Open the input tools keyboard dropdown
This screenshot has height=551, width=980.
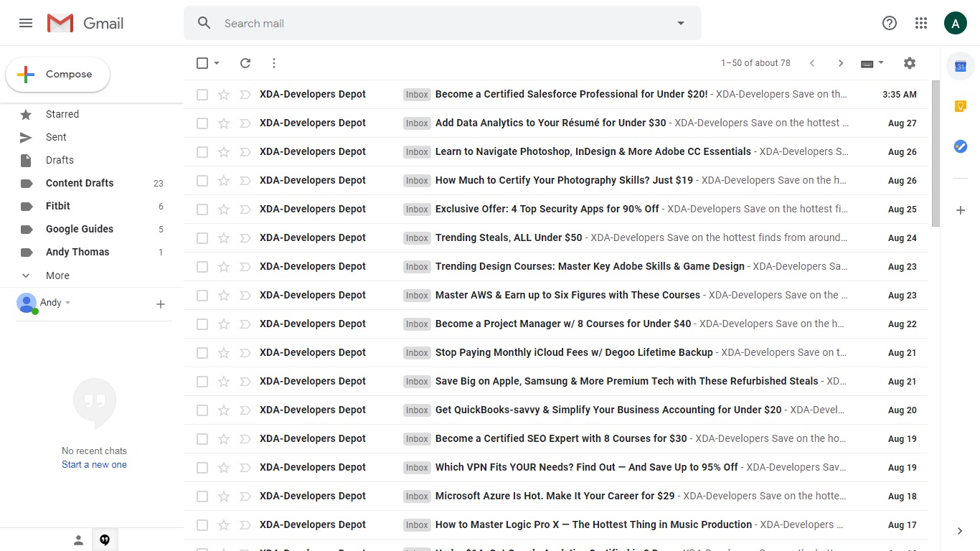click(872, 63)
